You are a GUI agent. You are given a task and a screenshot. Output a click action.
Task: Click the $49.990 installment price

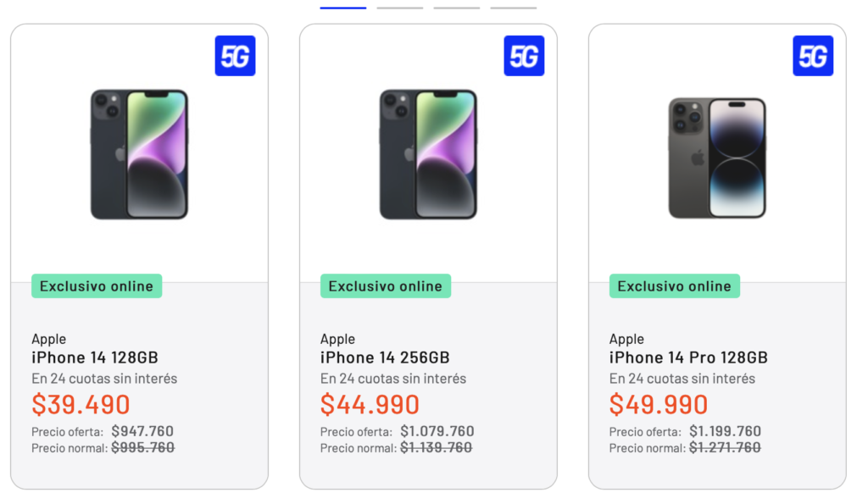[x=659, y=405]
